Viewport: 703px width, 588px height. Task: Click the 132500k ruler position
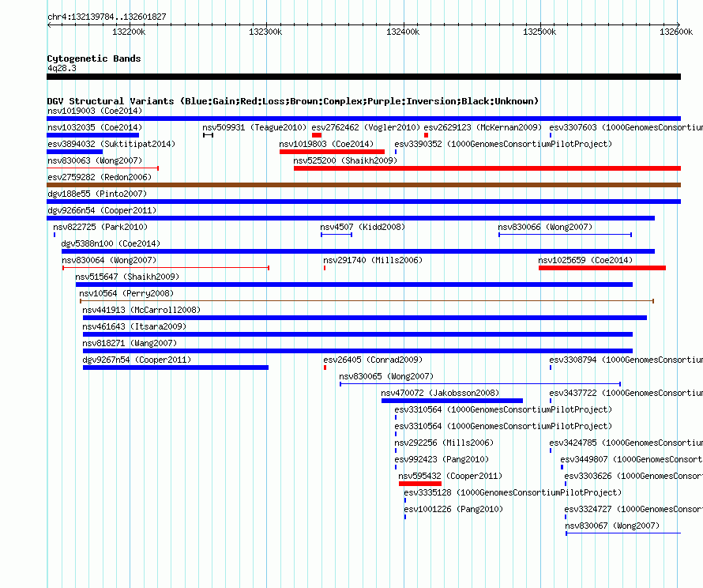539,32
